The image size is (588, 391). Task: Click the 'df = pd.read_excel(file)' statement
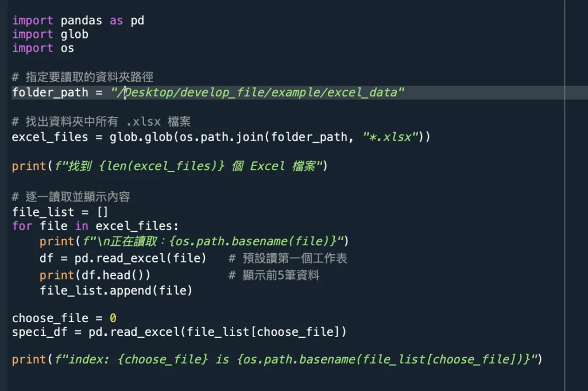(x=123, y=258)
